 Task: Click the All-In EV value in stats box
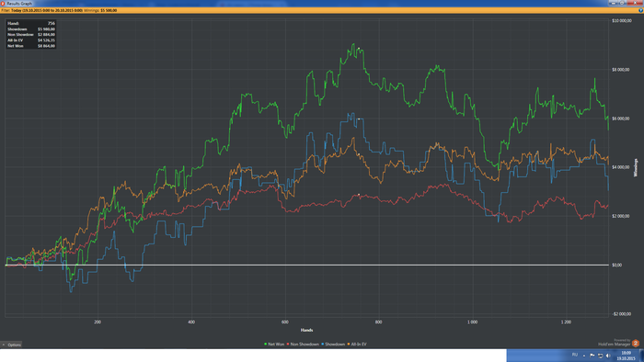(46, 40)
